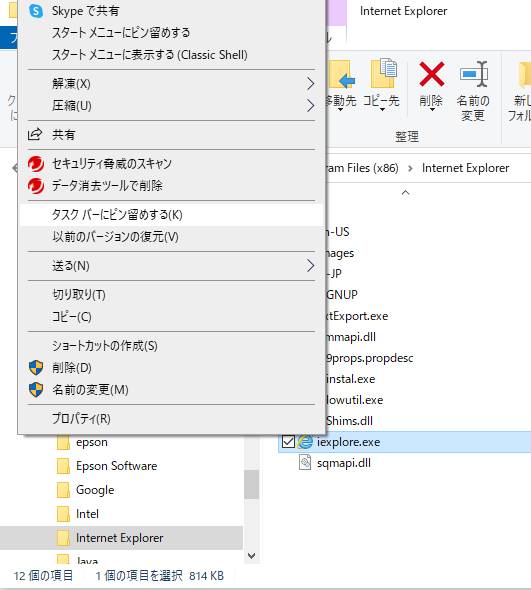Click the sqmapi.dll file icon
The width and height of the screenshot is (531, 590).
pyautogui.click(x=305, y=462)
